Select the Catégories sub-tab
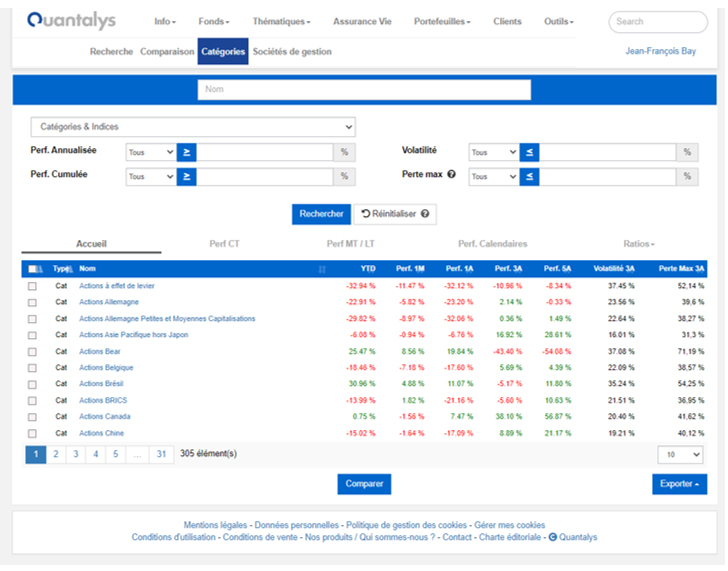This screenshot has height=571, width=728. click(x=223, y=51)
